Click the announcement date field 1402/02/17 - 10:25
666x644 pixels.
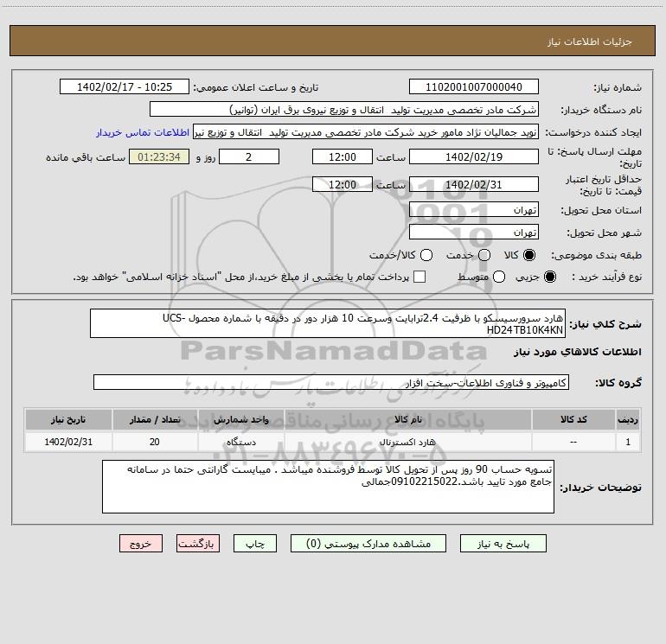(x=125, y=87)
